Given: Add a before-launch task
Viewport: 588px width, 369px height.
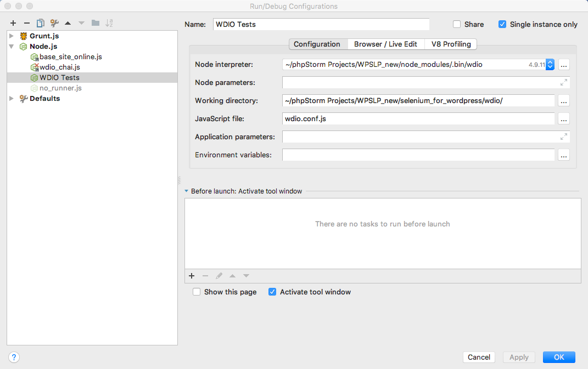Looking at the screenshot, I should click(x=192, y=276).
